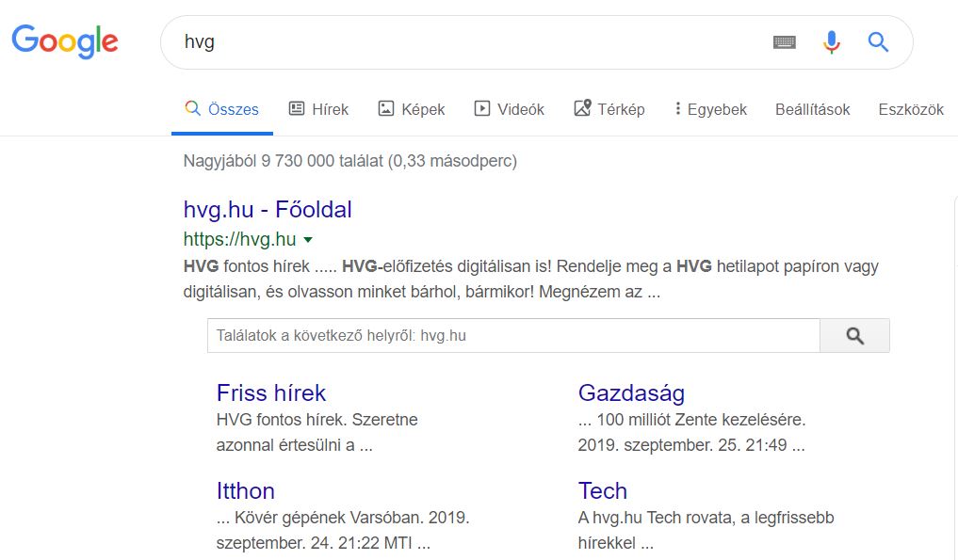The height and width of the screenshot is (560, 958).
Task: Start voice search with microphone icon
Action: (831, 42)
